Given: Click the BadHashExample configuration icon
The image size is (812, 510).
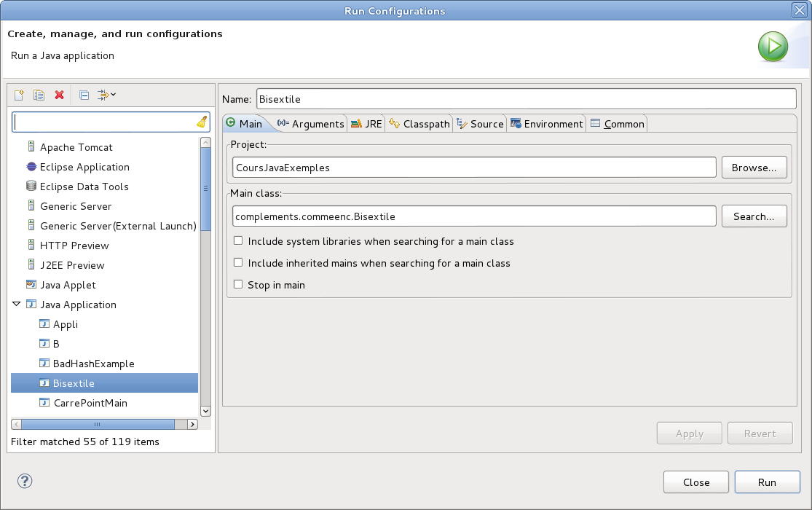Looking at the screenshot, I should click(x=44, y=364).
